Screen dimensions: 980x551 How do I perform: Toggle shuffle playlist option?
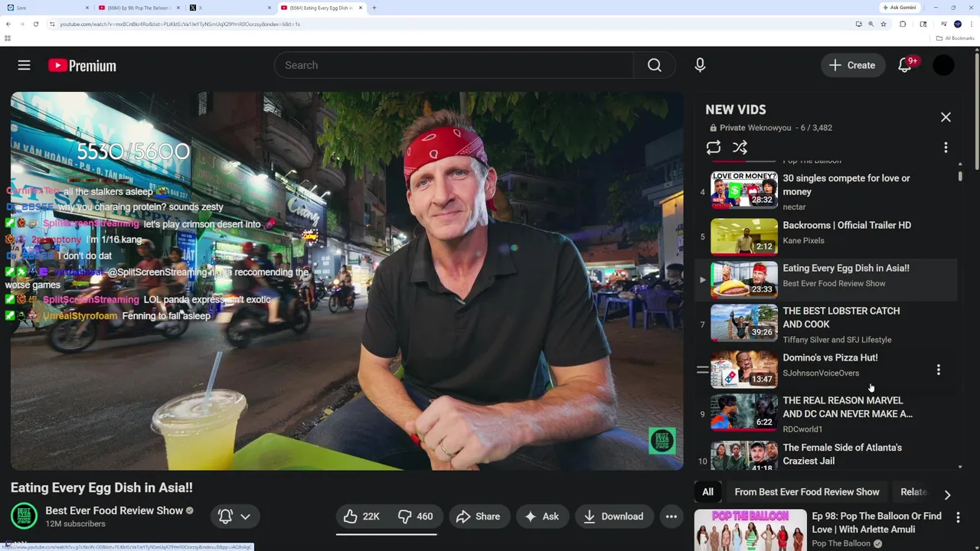740,148
